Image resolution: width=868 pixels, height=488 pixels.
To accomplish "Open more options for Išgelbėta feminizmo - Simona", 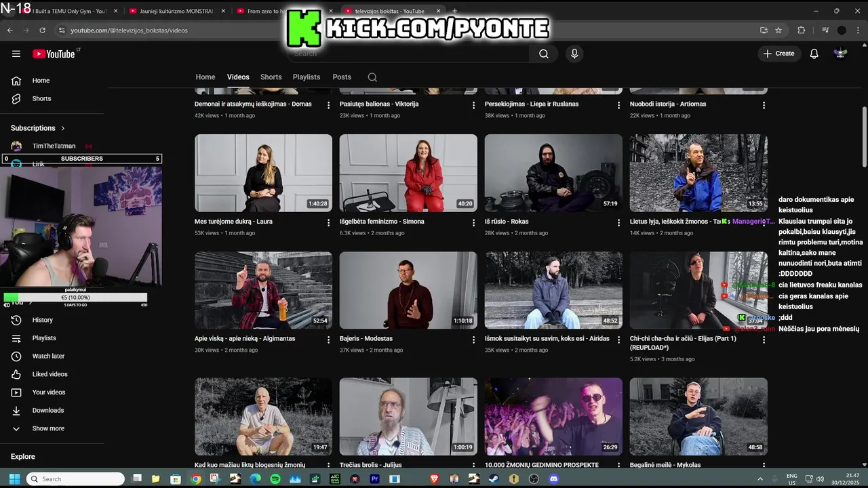I will (473, 222).
